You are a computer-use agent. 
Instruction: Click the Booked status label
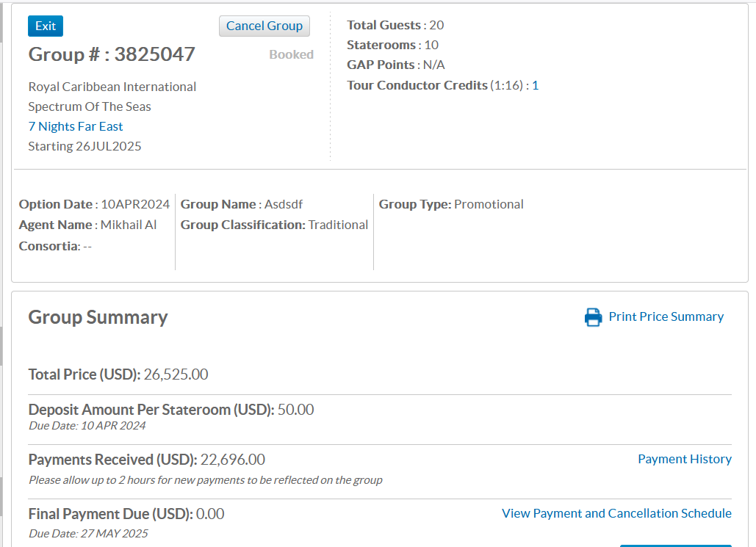[x=291, y=54]
